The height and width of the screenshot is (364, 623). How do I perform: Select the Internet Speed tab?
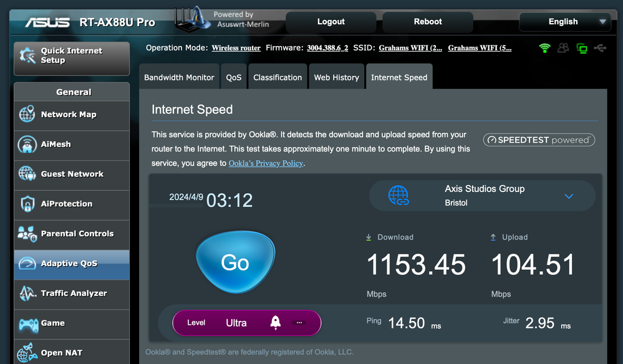tap(399, 77)
